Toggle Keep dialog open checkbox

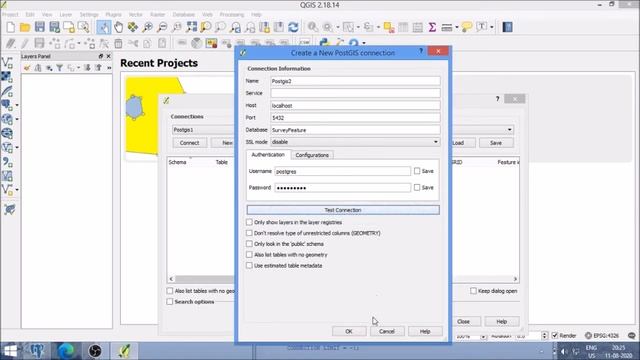(473, 291)
